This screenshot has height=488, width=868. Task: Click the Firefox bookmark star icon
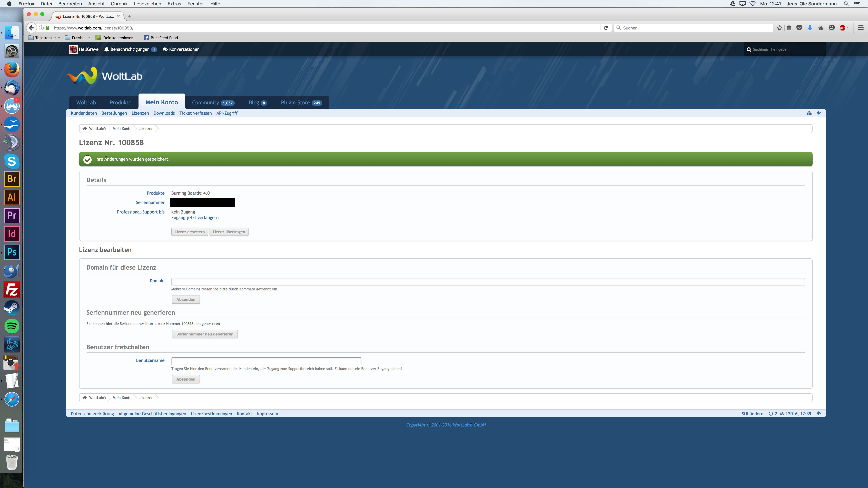[779, 28]
